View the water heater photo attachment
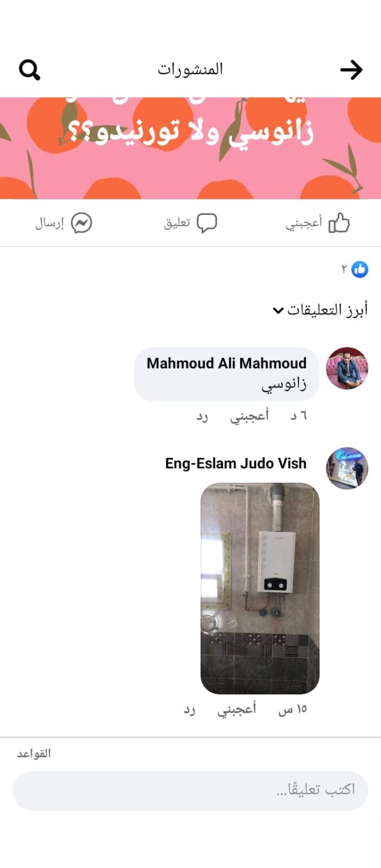This screenshot has width=381, height=868. coord(260,588)
